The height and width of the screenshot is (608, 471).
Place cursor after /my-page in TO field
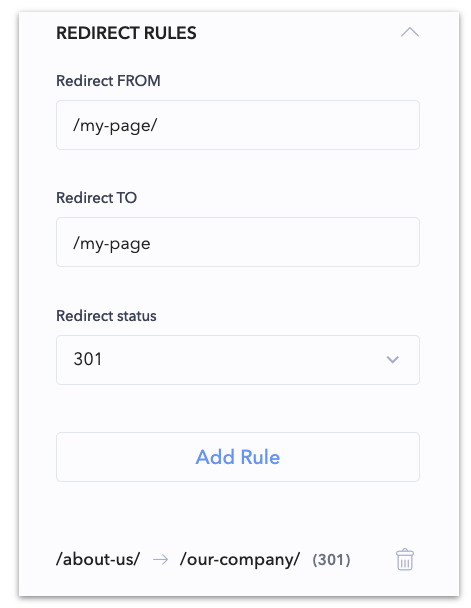pyautogui.click(x=151, y=244)
